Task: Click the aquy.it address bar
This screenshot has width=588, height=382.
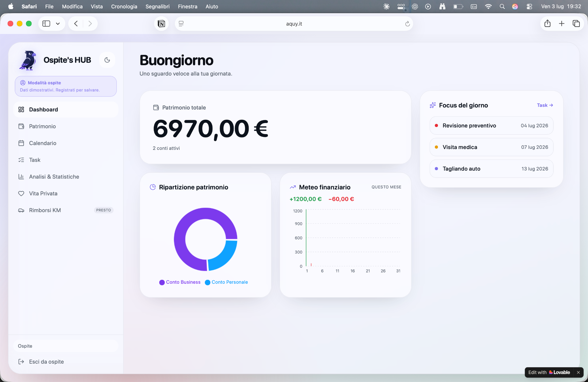Action: click(294, 24)
